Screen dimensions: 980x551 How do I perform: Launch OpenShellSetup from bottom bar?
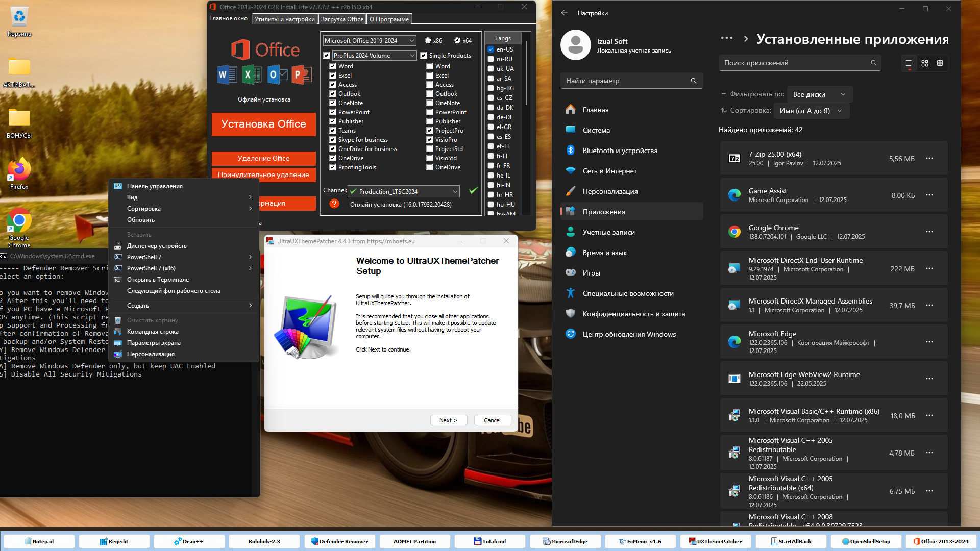click(x=866, y=541)
